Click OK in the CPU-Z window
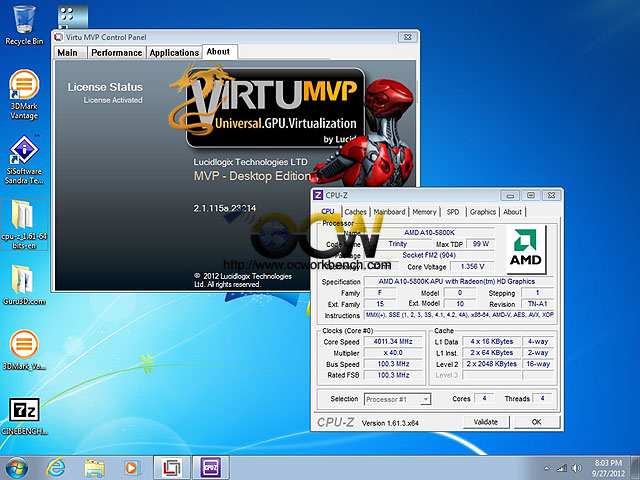This screenshot has width=640, height=480. click(x=536, y=422)
